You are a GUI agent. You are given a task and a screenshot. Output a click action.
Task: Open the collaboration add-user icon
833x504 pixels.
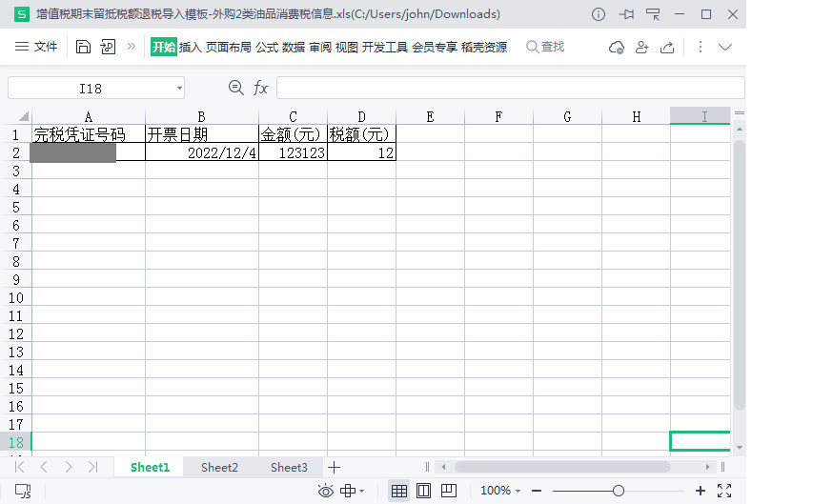[x=641, y=47]
